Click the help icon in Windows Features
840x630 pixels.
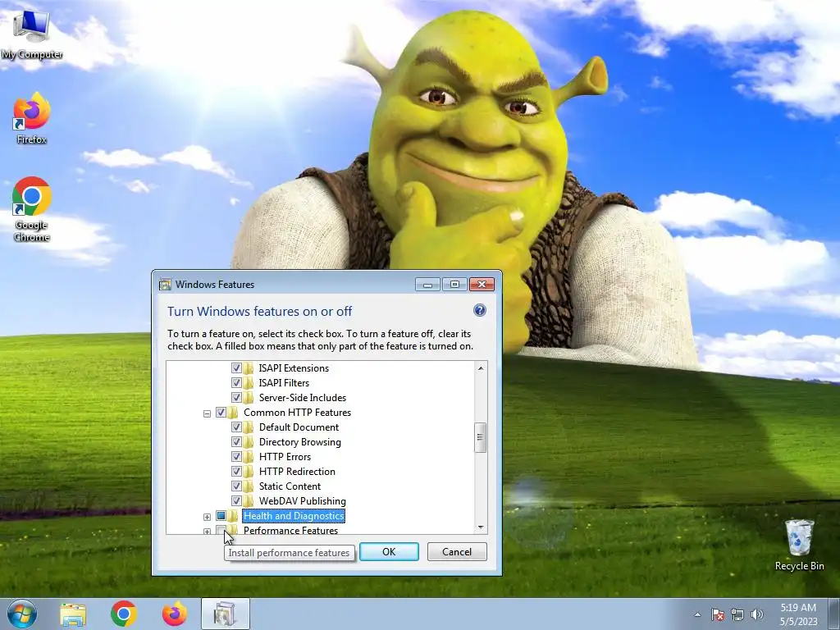[479, 310]
